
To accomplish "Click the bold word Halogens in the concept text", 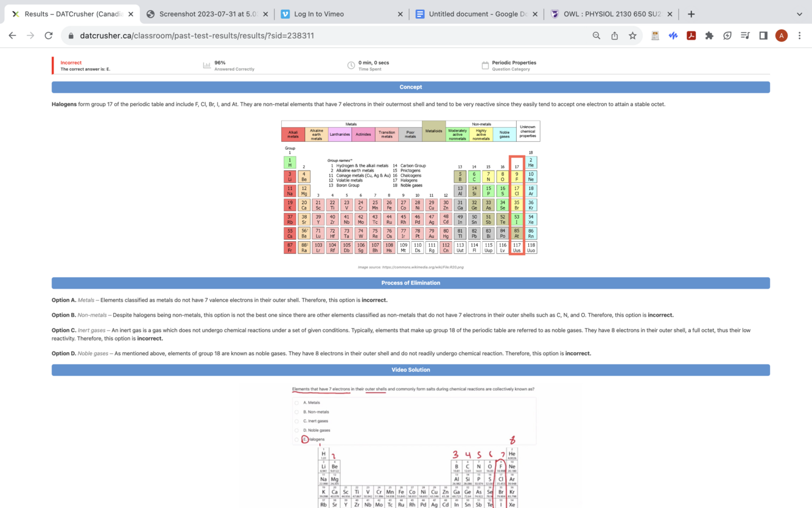I will click(x=64, y=104).
